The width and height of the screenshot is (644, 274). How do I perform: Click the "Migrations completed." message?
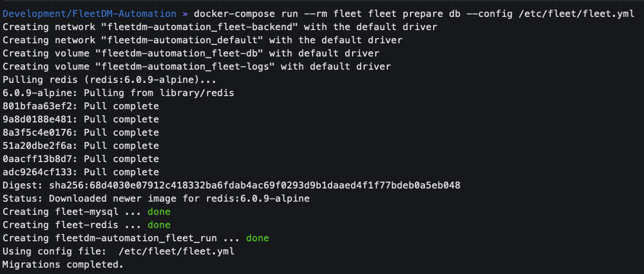pos(63,264)
